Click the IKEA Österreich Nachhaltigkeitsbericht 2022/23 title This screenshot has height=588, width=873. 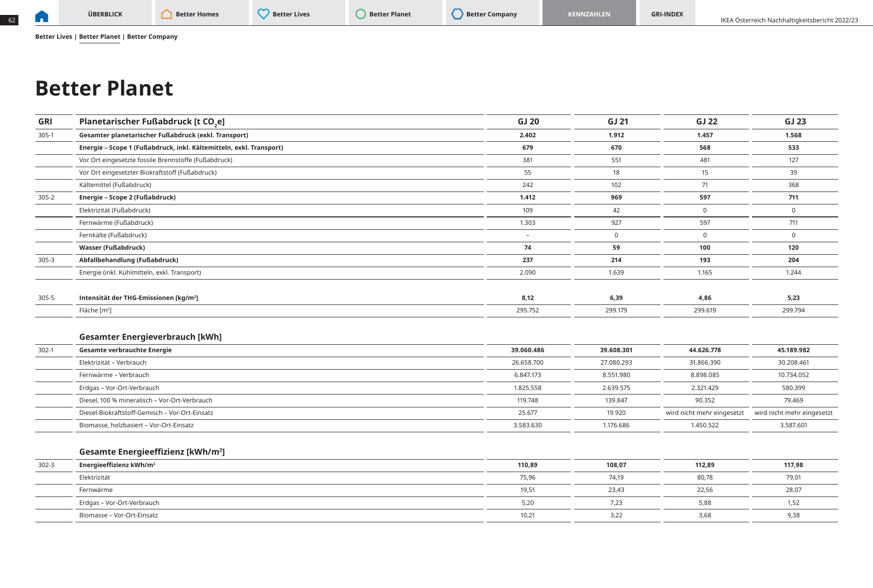tap(789, 20)
